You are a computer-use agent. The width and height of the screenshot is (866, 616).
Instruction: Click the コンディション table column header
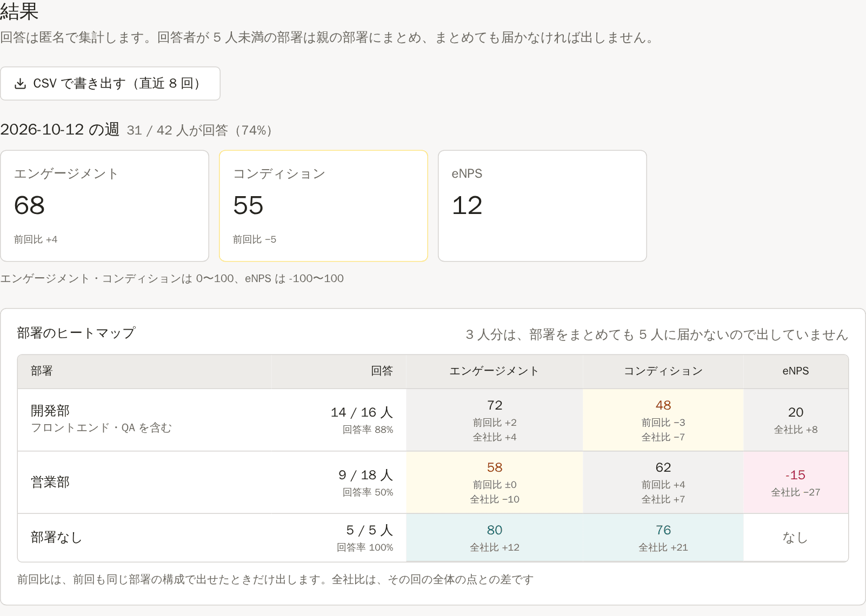pyautogui.click(x=663, y=371)
